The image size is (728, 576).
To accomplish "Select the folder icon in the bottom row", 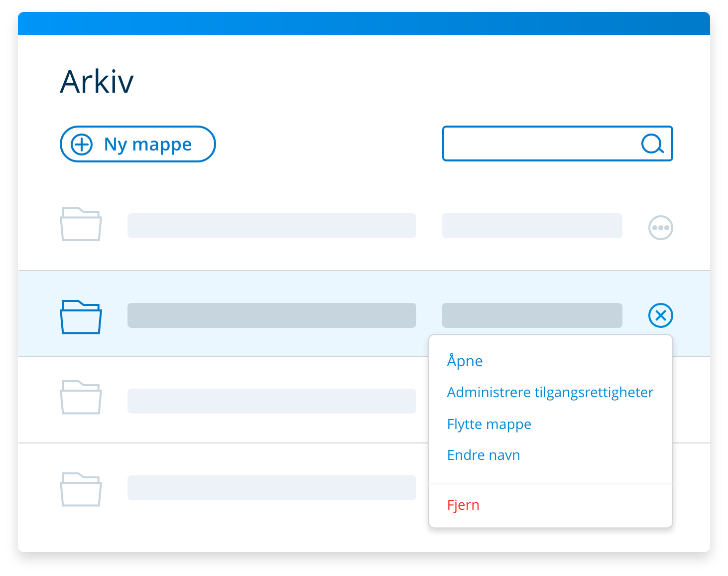I will coord(81,489).
